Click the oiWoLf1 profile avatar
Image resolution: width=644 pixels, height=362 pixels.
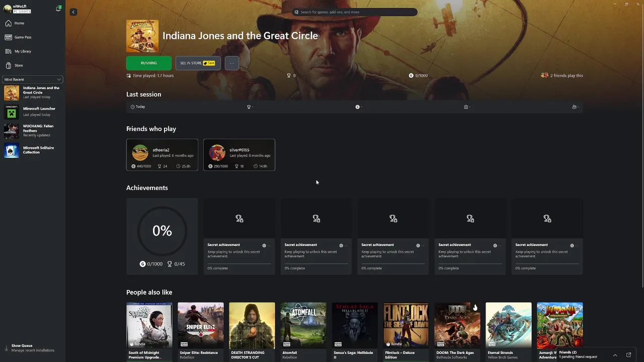8,9
